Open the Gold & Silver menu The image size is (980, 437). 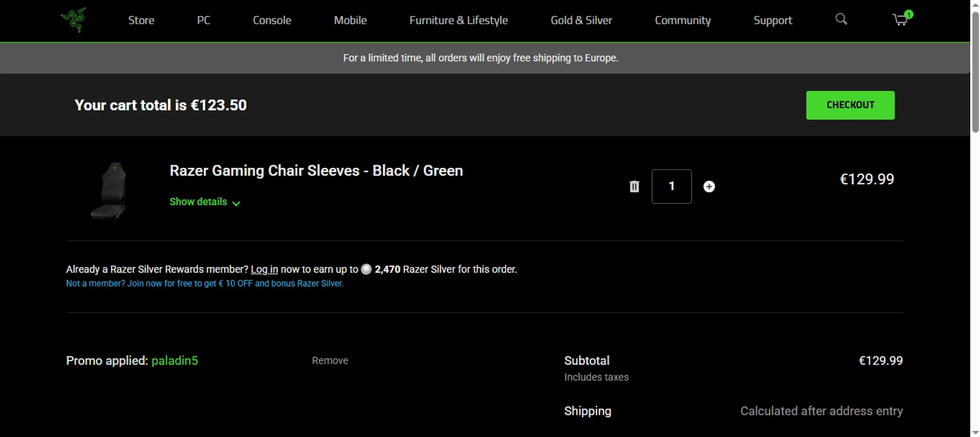[x=581, y=20]
